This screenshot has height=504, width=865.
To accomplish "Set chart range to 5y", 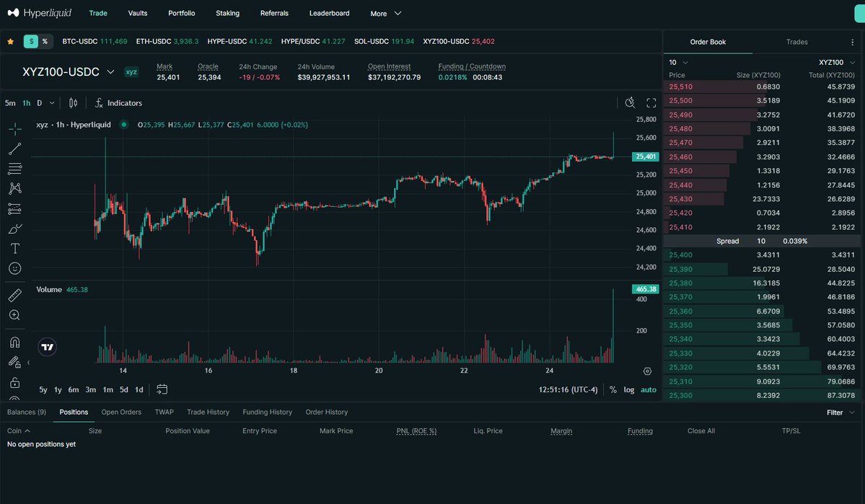I will [43, 390].
